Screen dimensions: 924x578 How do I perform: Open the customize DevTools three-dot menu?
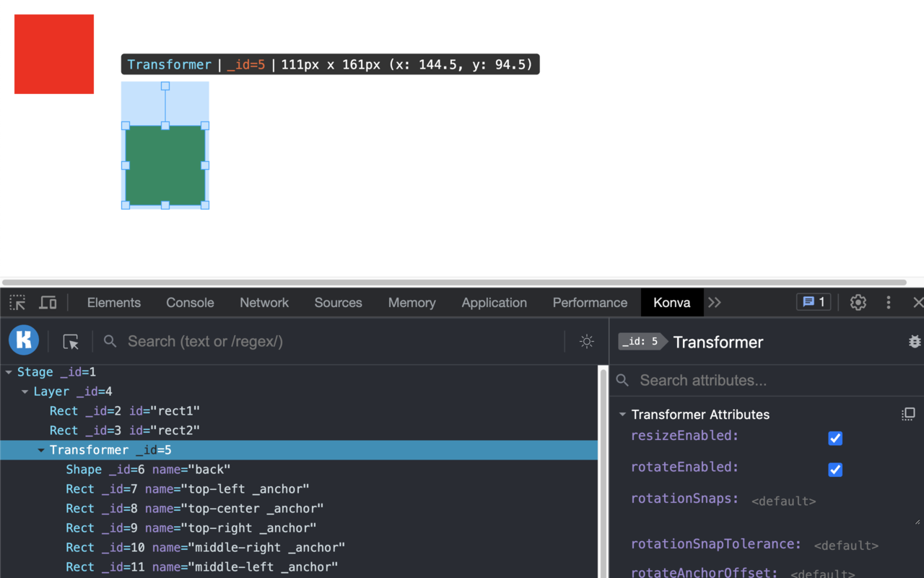(888, 302)
